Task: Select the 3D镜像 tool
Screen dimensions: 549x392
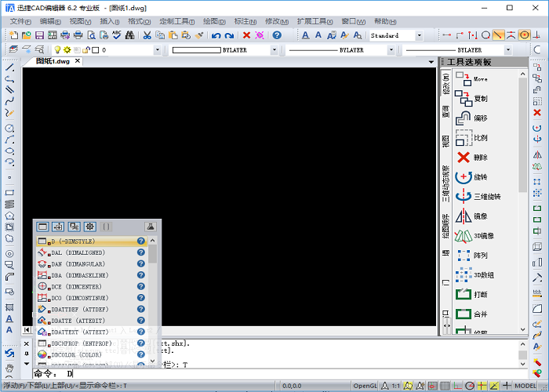Action: click(474, 235)
